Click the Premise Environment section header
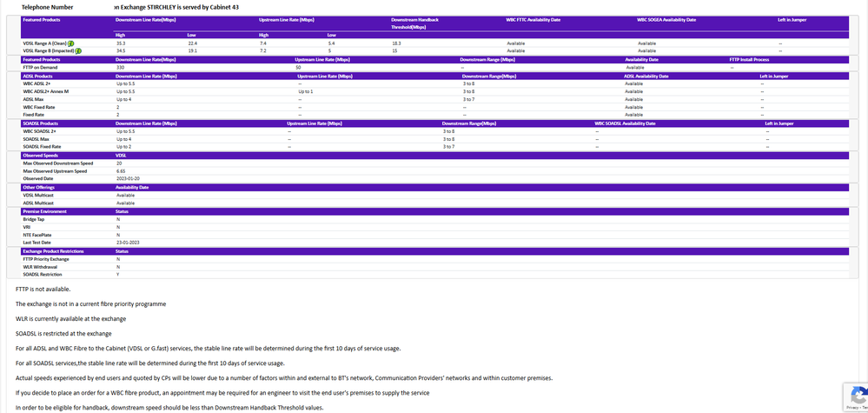Screen dimensions: 868x413 (43, 211)
